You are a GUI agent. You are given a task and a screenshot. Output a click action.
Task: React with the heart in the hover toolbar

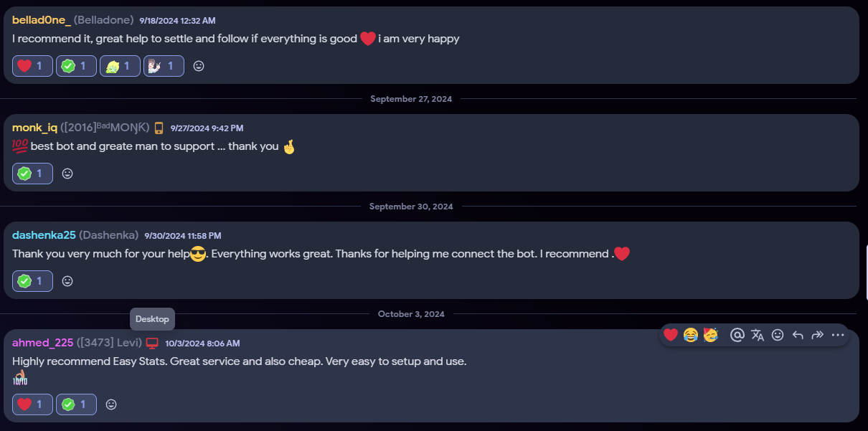671,335
